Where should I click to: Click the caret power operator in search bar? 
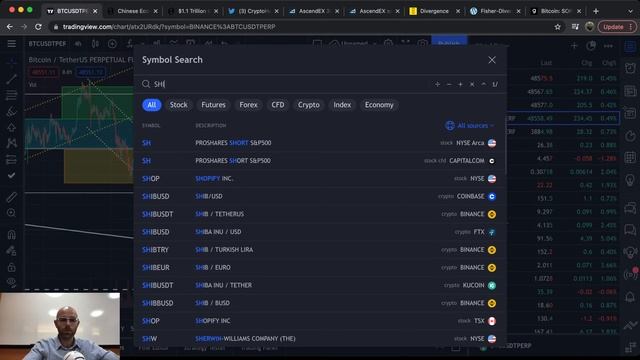[484, 84]
